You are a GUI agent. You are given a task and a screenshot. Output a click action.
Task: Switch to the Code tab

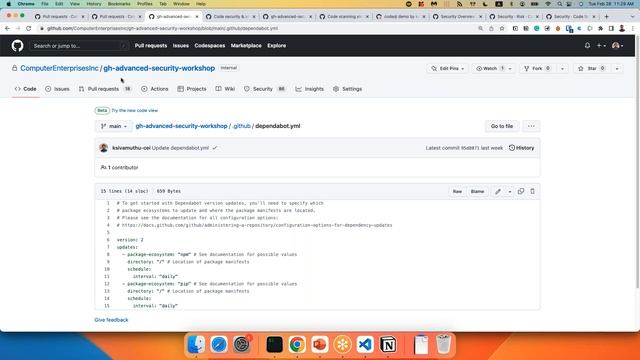pos(25,89)
